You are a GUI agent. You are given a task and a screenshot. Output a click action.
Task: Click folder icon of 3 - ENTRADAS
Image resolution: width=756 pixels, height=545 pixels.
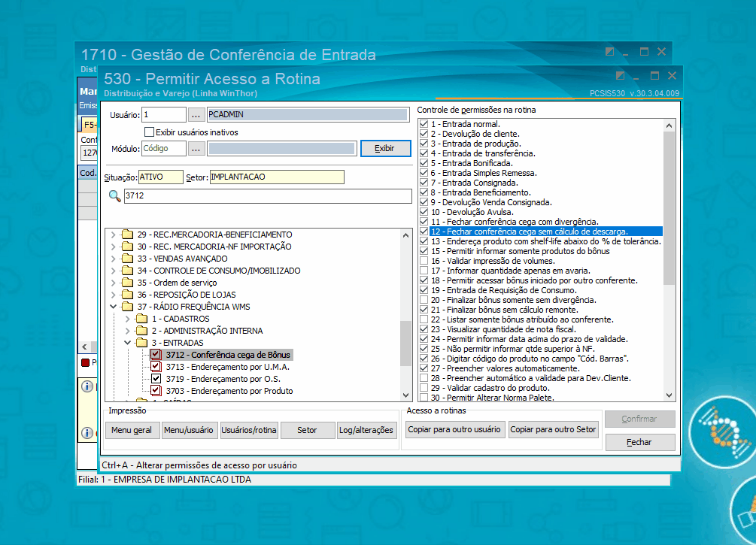click(x=141, y=343)
